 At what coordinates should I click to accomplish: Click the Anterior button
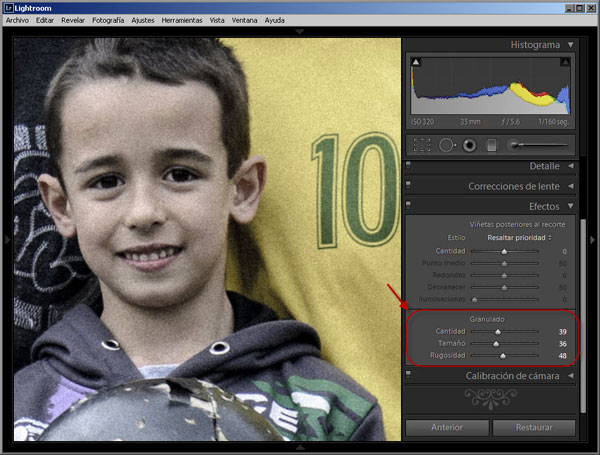point(447,427)
